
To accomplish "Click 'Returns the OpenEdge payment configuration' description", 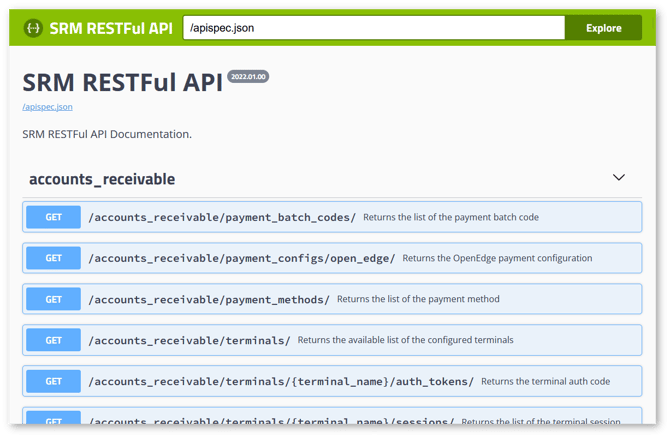I will [497, 258].
